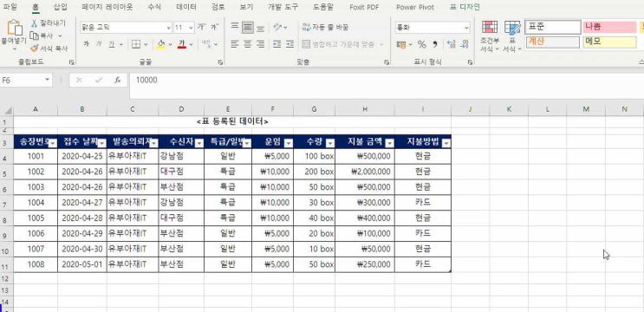Apply the 메모 (Note) cell style
The image size is (644, 312).
pos(609,42)
